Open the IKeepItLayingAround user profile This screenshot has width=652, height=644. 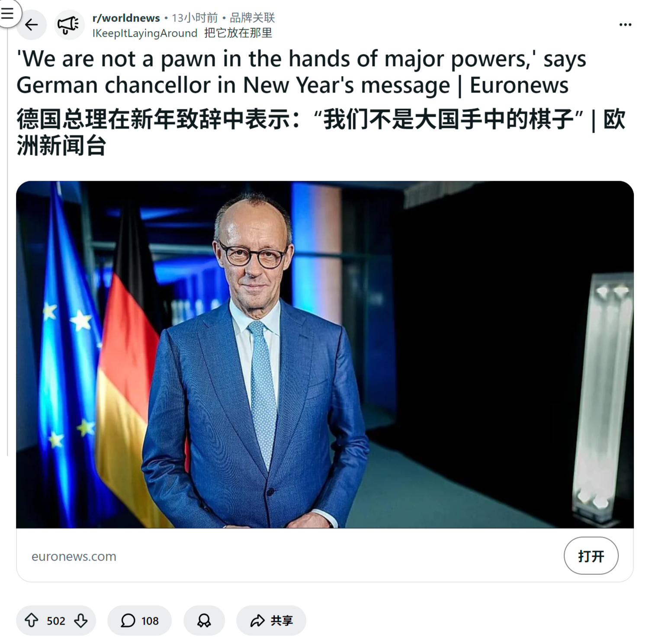click(145, 33)
